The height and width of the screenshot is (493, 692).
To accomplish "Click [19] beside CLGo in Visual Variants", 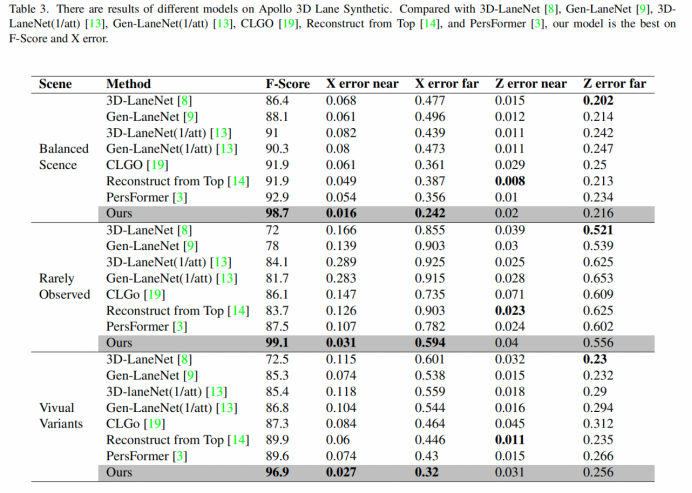I will pos(155,424).
